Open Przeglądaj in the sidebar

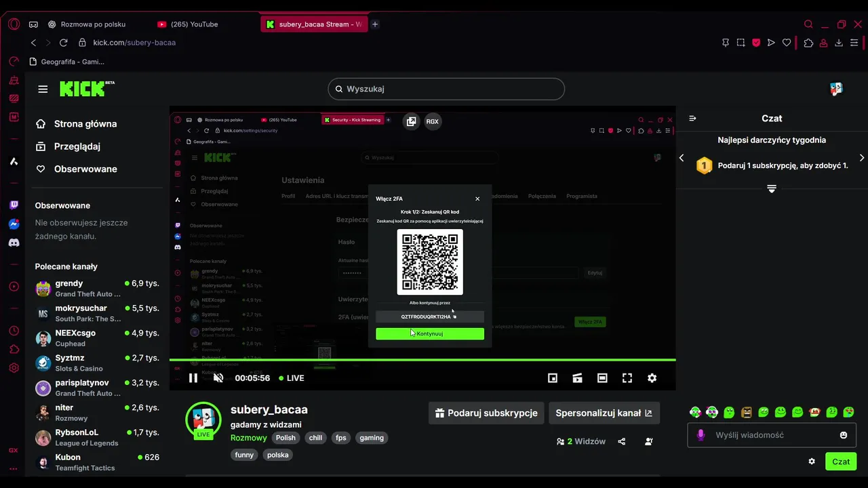tap(68, 146)
